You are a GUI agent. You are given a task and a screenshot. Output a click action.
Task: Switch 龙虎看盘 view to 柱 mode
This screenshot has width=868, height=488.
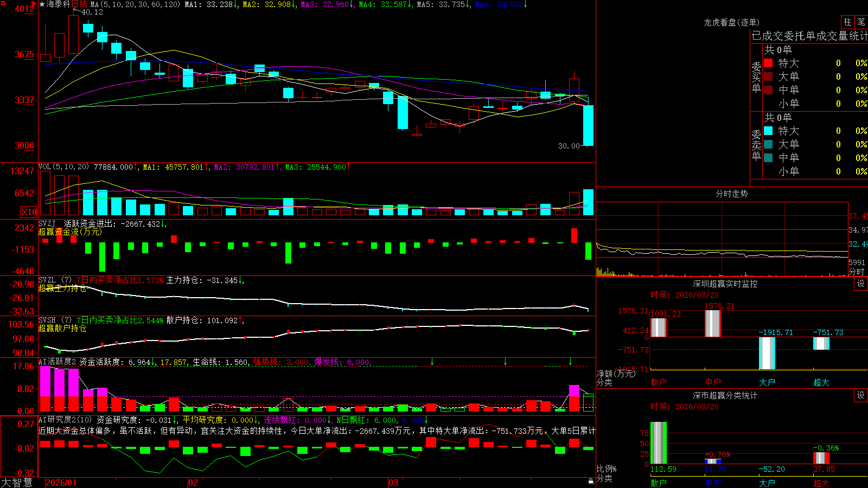click(x=847, y=22)
